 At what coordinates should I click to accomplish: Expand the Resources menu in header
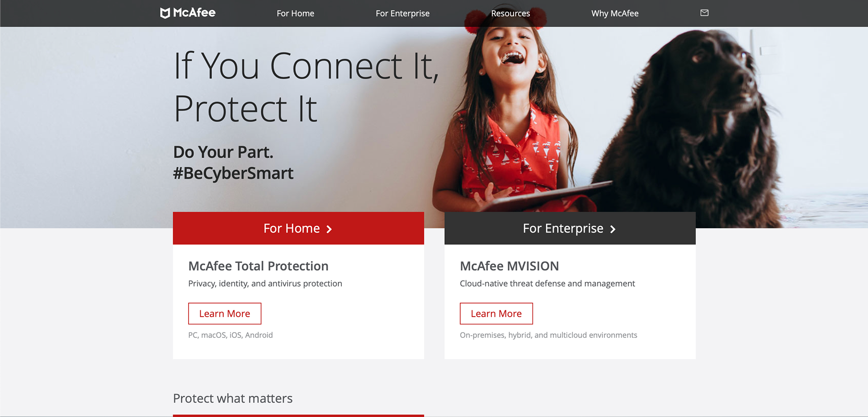pyautogui.click(x=510, y=14)
